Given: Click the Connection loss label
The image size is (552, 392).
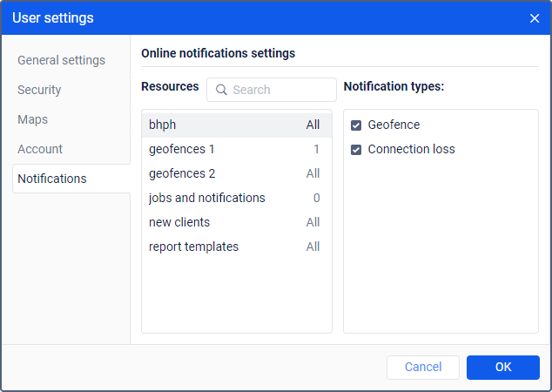Looking at the screenshot, I should (x=411, y=150).
